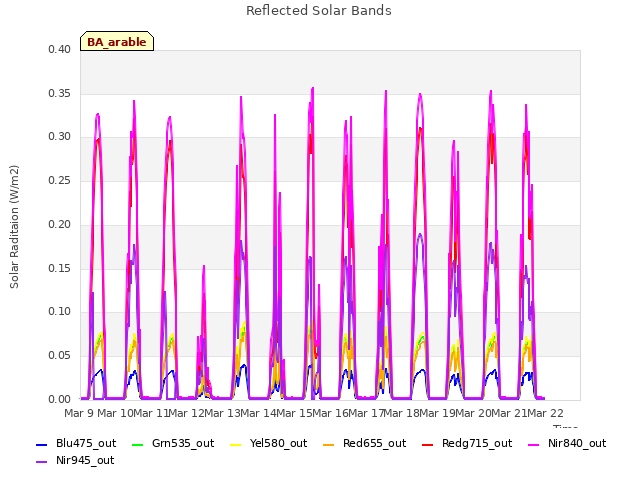
Task: Click the blue Blu475_out color marker
Action: (41, 444)
